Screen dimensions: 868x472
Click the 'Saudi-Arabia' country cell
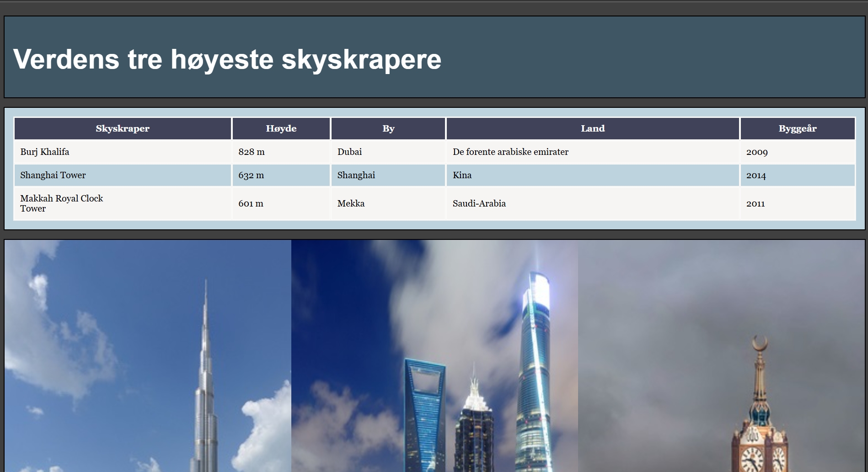[x=479, y=204]
